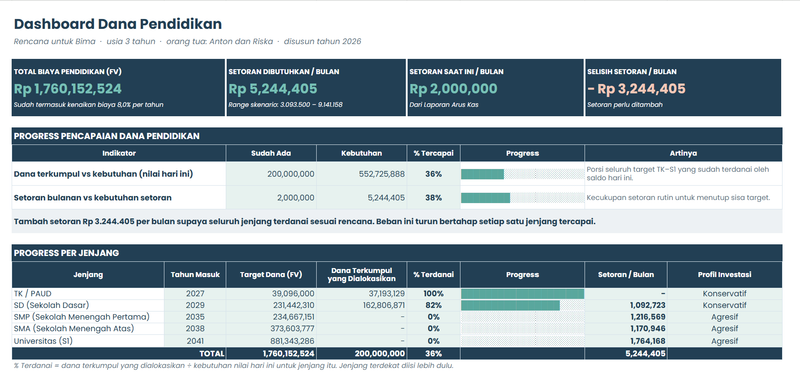Select the Dana terkumpul vs kebutuhan row label
The width and height of the screenshot is (800, 374).
[103, 174]
